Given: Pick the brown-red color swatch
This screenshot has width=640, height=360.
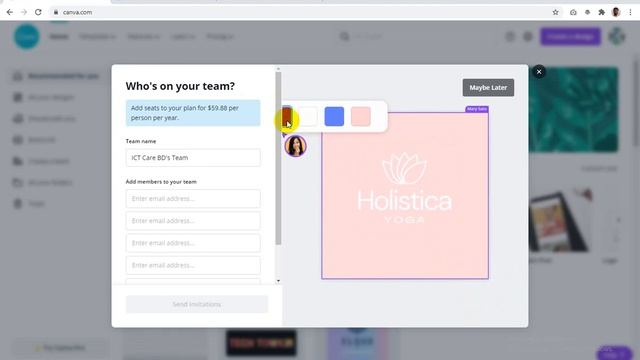Looking at the screenshot, I should (x=287, y=117).
